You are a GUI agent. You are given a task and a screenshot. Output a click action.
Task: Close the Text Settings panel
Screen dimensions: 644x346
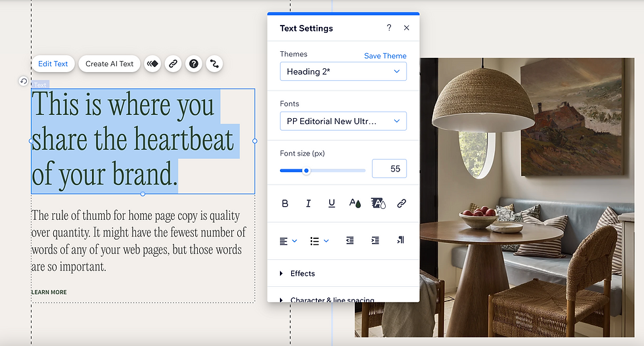pos(407,28)
